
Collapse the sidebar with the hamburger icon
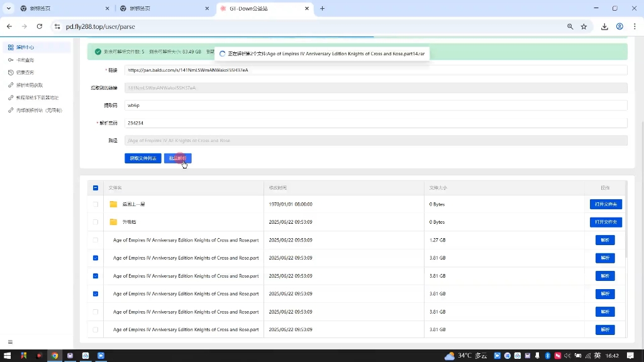tap(10, 342)
